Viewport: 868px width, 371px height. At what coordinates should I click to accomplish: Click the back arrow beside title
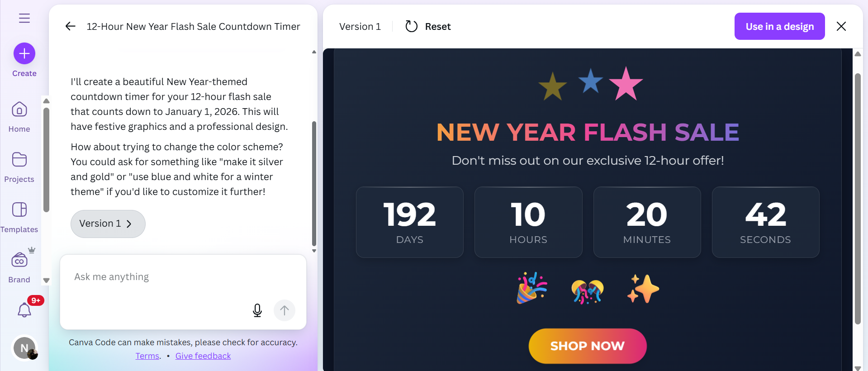click(71, 26)
